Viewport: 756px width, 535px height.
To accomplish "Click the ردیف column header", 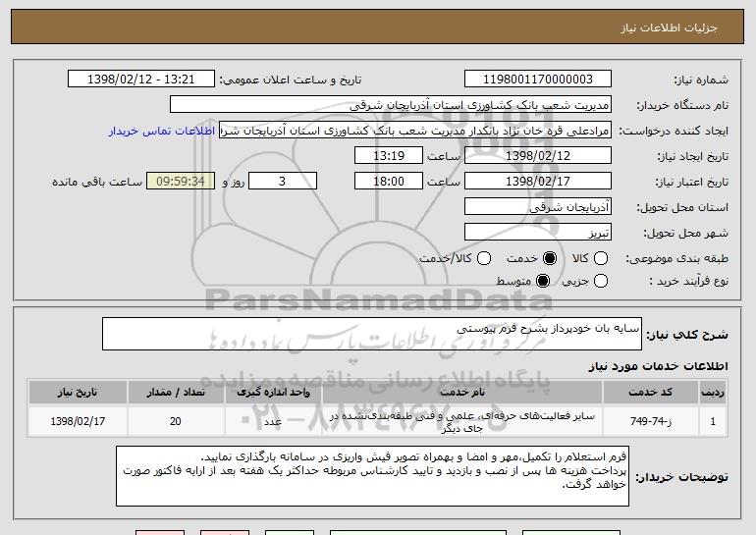I will [x=713, y=392].
